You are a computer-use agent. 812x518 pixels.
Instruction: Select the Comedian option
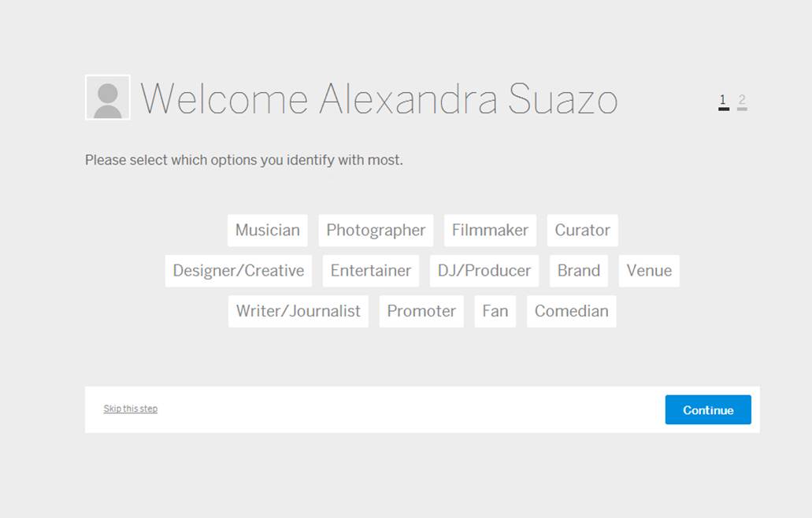coord(572,311)
